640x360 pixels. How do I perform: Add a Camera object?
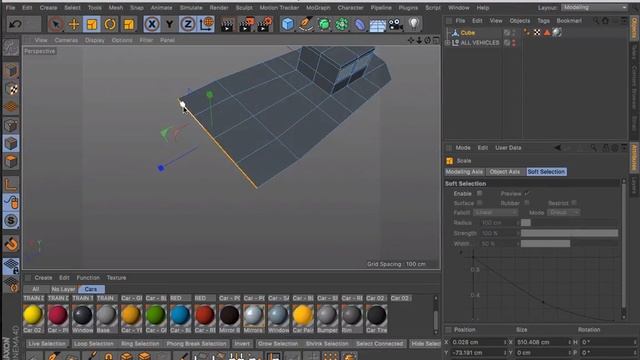click(396, 25)
